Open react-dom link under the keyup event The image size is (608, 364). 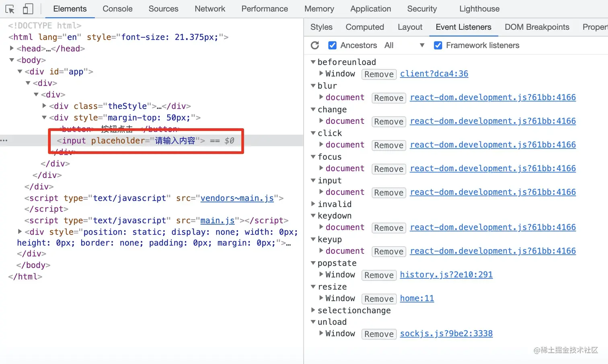pos(493,251)
